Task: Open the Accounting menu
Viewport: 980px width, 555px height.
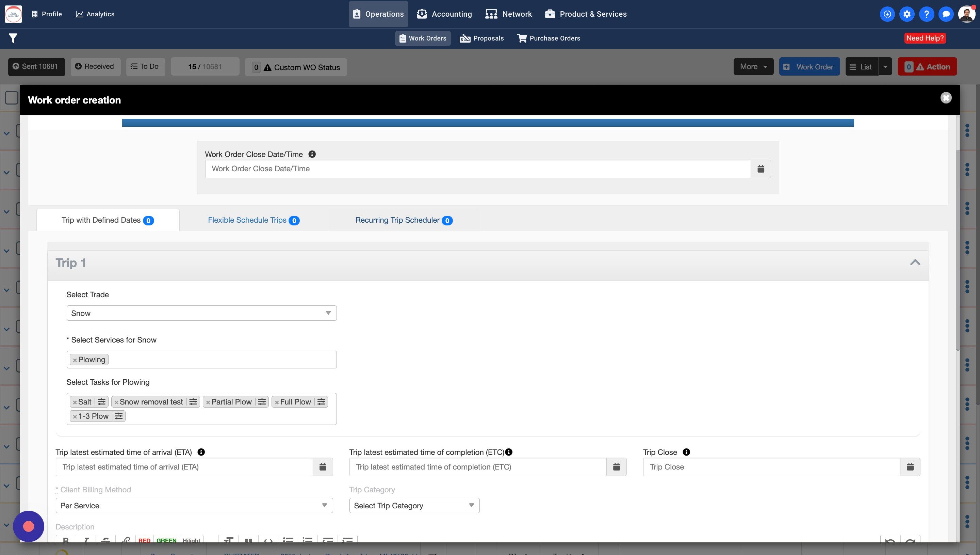Action: point(444,14)
